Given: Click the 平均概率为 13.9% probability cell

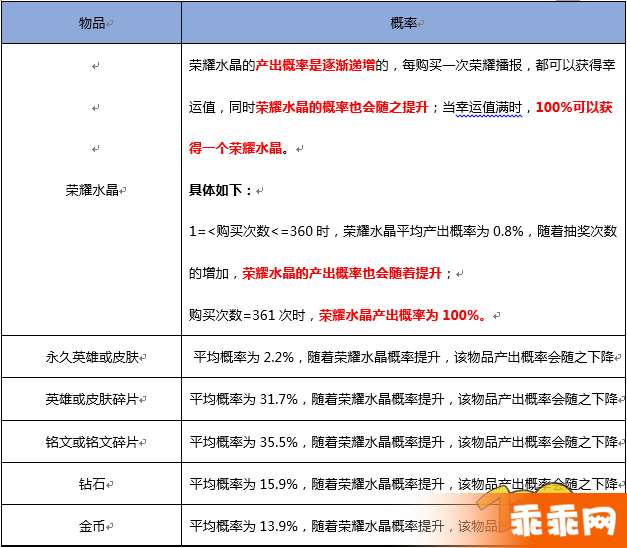Looking at the screenshot, I should [403, 526].
